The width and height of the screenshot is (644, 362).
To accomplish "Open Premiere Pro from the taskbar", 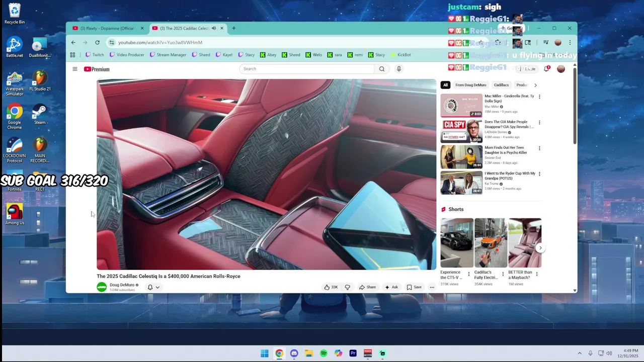I will click(x=353, y=353).
